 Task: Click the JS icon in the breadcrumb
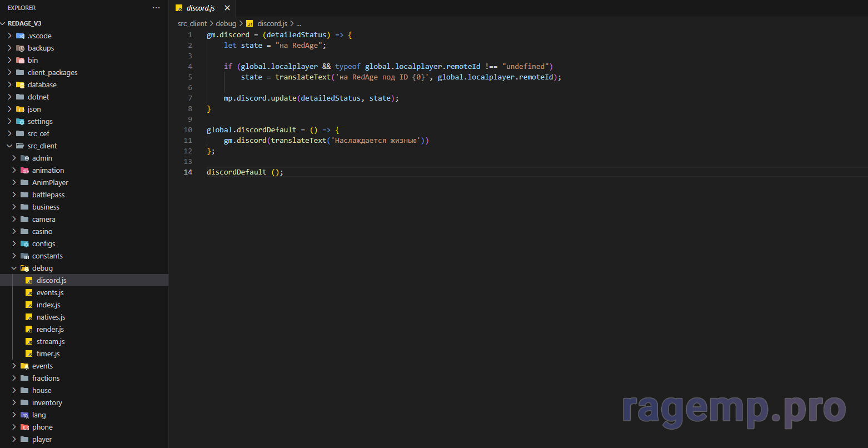pos(250,23)
